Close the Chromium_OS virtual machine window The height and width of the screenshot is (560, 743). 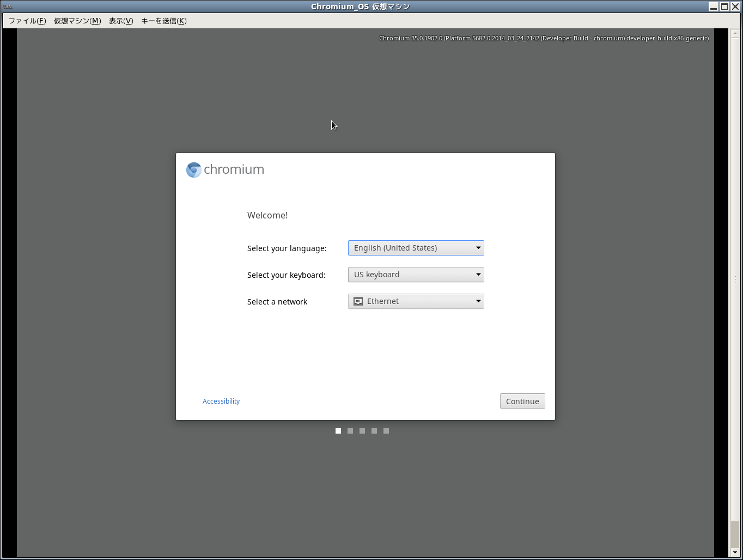(x=735, y=7)
